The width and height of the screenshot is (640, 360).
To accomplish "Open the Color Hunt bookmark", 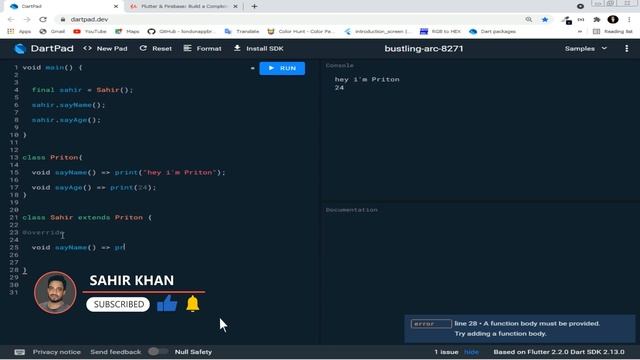I will (301, 31).
